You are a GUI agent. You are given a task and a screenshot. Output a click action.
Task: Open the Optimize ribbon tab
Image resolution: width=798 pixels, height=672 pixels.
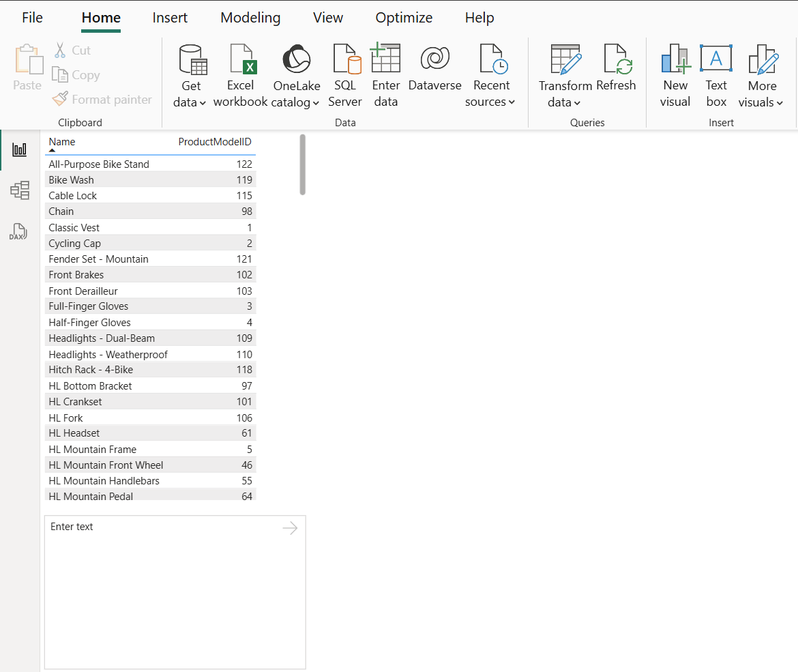point(403,18)
